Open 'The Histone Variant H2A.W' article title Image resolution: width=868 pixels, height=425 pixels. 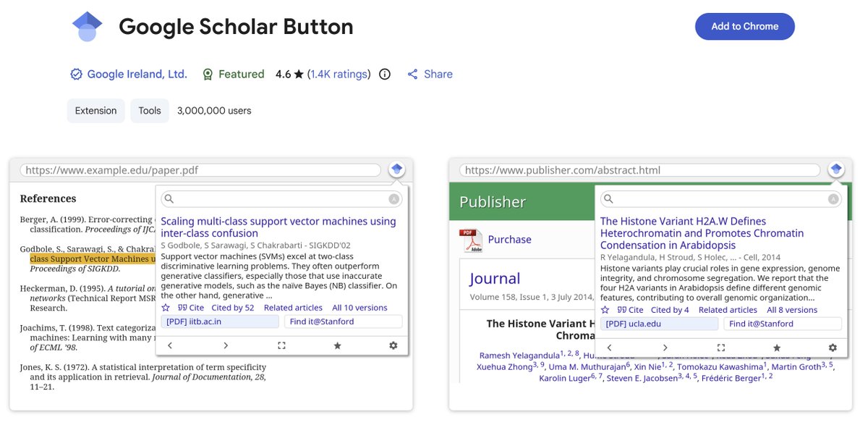click(x=702, y=233)
